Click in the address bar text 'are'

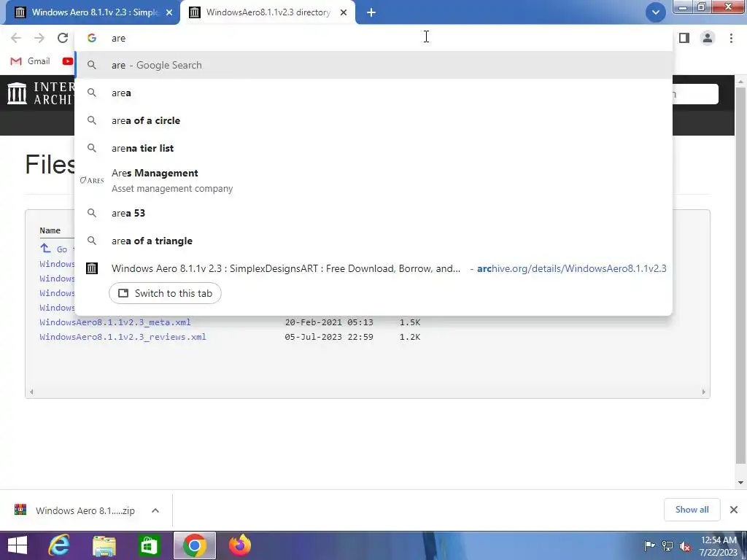118,38
